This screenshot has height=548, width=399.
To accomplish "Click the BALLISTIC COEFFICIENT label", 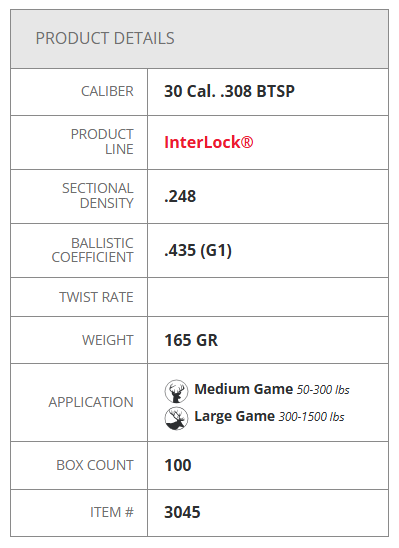I will click(x=93, y=250).
